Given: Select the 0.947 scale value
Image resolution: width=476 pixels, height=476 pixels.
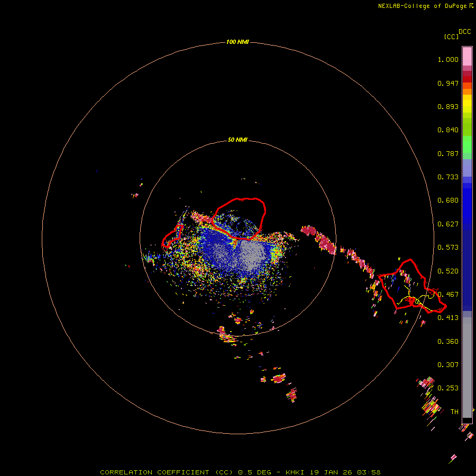Looking at the screenshot, I should 448,83.
